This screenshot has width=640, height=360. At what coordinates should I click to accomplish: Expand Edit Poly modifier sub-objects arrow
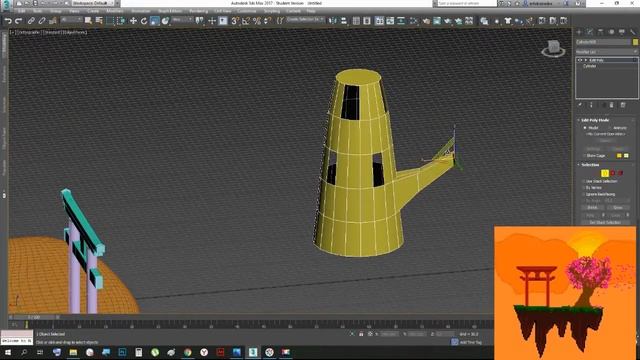586,60
